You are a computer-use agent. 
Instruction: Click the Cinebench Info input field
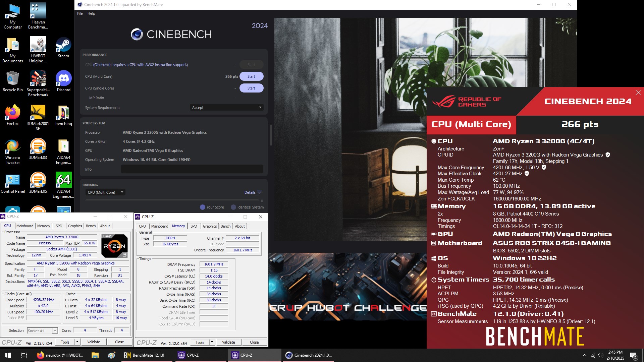pos(192,169)
